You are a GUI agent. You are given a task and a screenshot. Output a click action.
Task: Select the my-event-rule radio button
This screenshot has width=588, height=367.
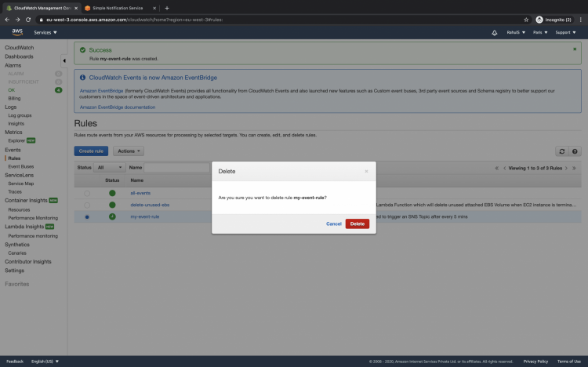(87, 217)
